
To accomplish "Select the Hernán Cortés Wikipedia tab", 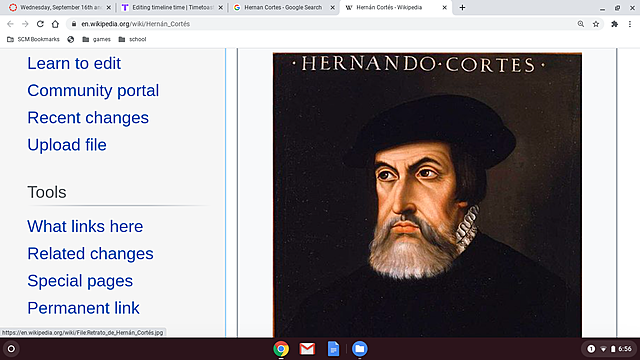I will 395,7.
